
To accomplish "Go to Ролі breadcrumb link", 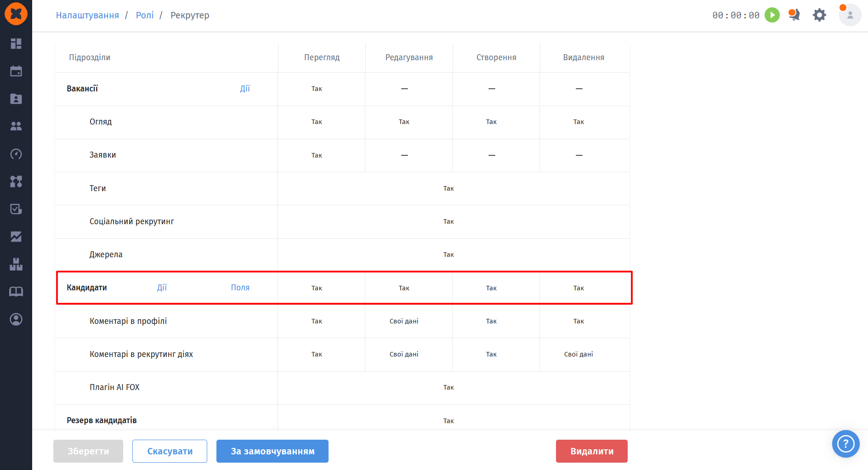I will pyautogui.click(x=145, y=15).
